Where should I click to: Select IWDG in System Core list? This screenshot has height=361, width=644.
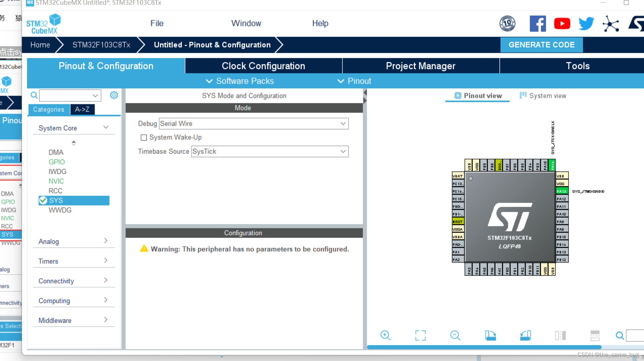pyautogui.click(x=57, y=171)
